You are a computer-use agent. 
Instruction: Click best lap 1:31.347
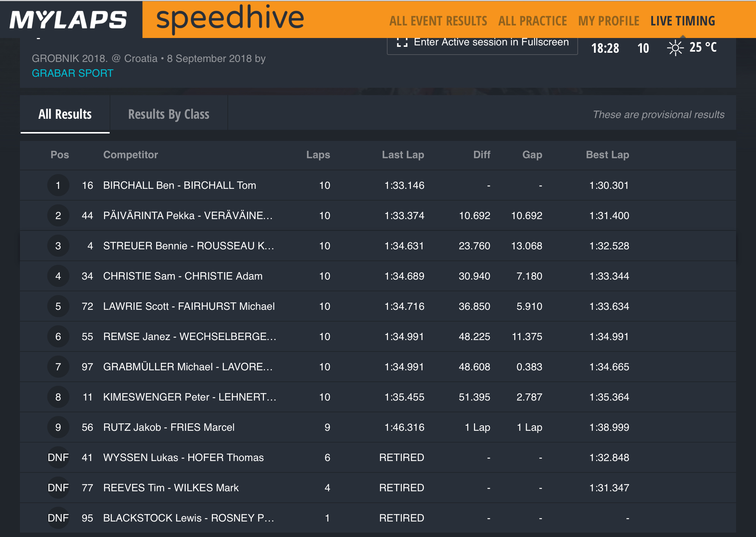(x=609, y=488)
